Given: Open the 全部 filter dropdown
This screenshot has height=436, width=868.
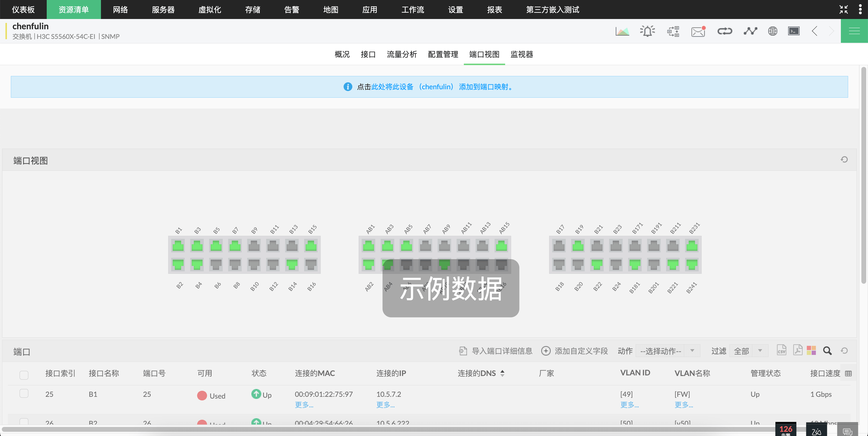Looking at the screenshot, I should pos(748,351).
